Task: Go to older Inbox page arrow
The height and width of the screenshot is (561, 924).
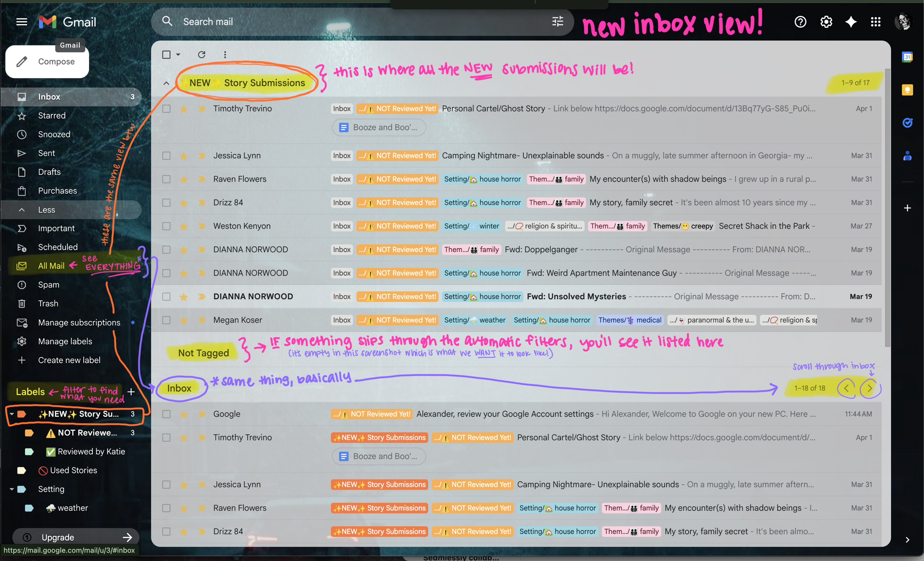Action: point(869,388)
